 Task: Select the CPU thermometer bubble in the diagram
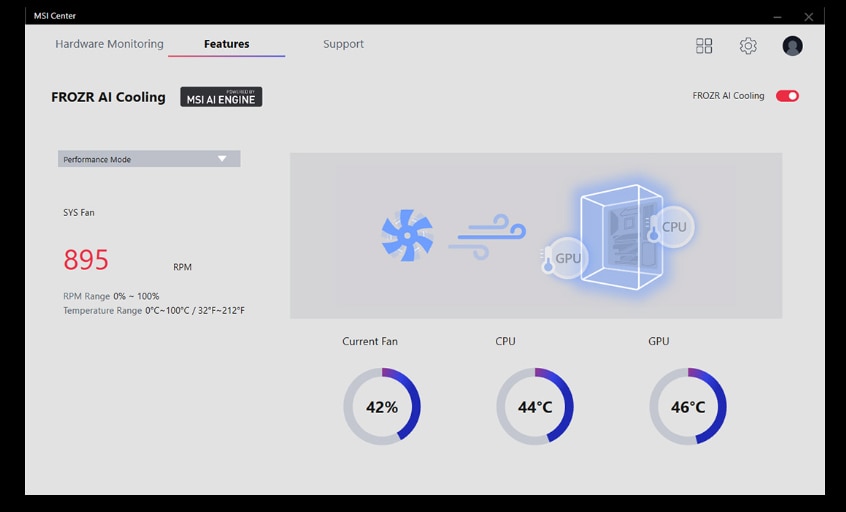[671, 227]
